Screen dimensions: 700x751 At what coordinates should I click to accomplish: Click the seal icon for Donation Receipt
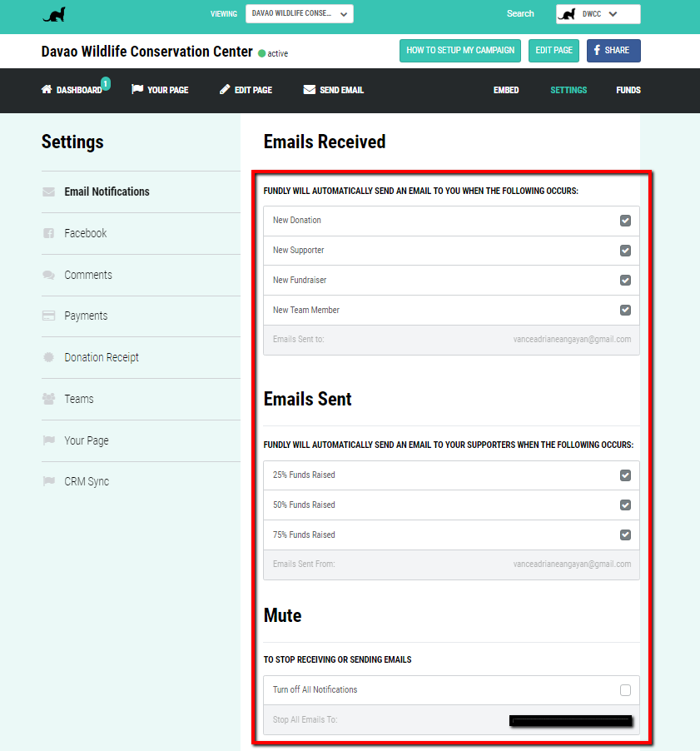(x=48, y=357)
